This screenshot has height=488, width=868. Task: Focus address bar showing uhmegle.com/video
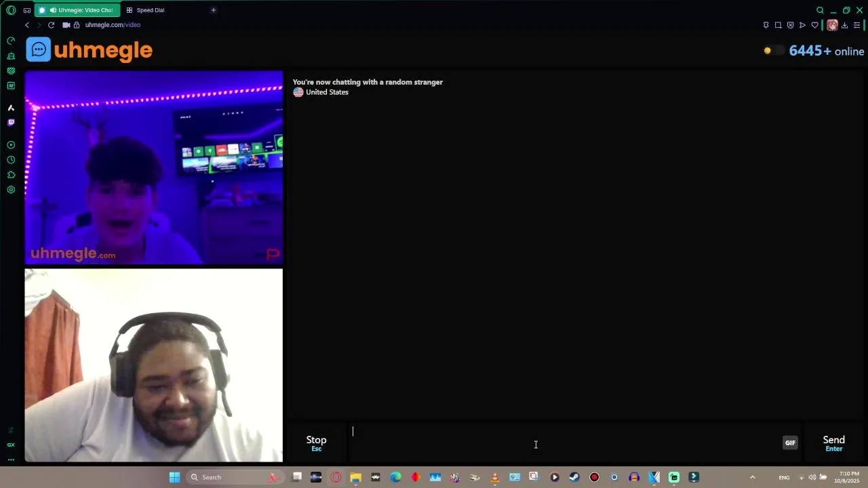click(113, 25)
